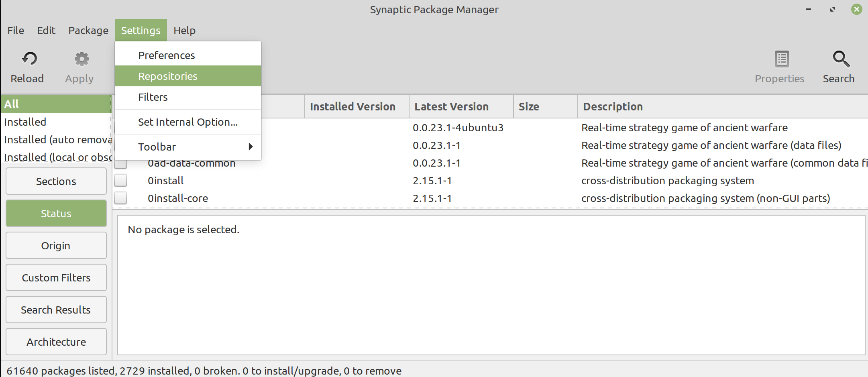The image size is (868, 377).
Task: Open the File menu
Action: (16, 31)
